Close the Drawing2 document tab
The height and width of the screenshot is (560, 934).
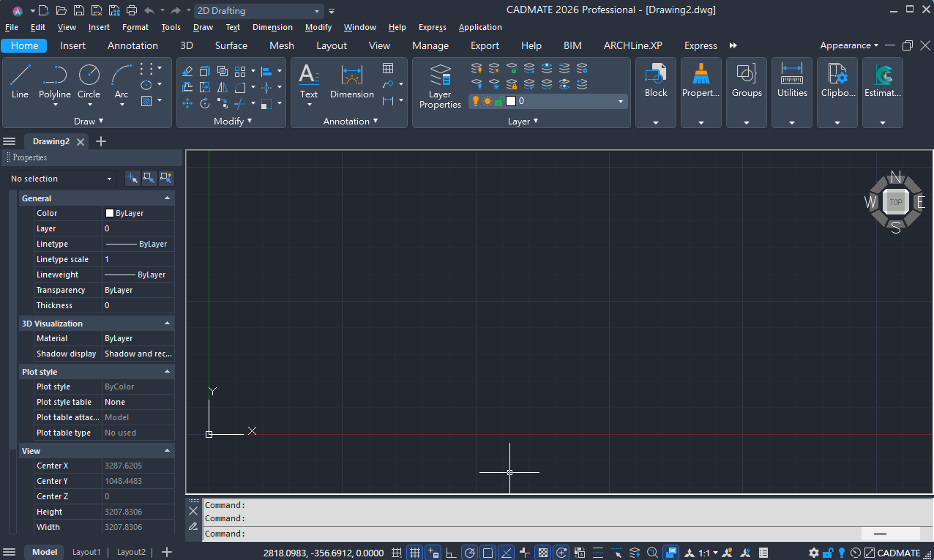81,141
